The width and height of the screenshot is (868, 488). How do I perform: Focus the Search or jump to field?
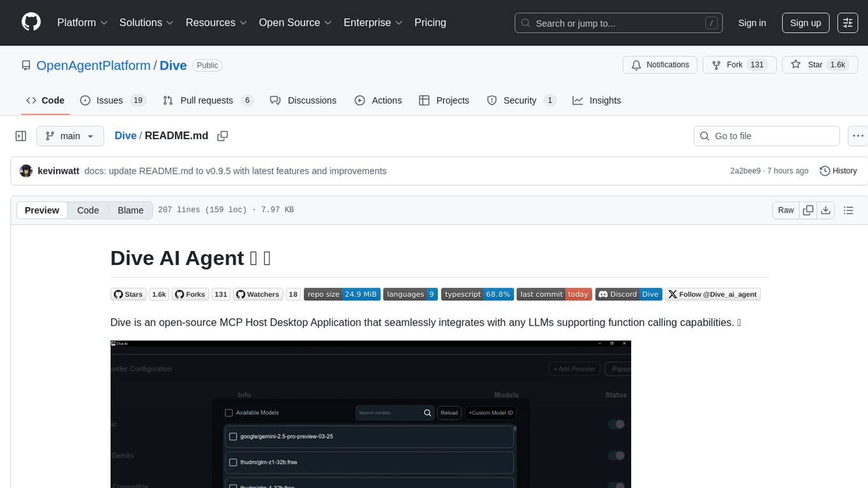(x=618, y=23)
